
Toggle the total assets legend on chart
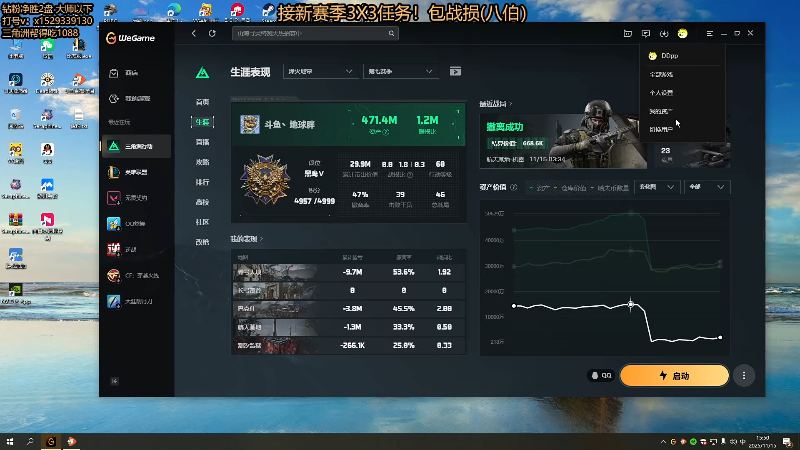point(539,188)
